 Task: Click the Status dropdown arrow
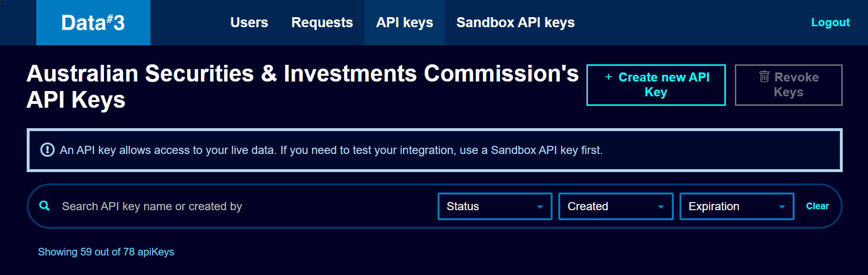pos(540,207)
